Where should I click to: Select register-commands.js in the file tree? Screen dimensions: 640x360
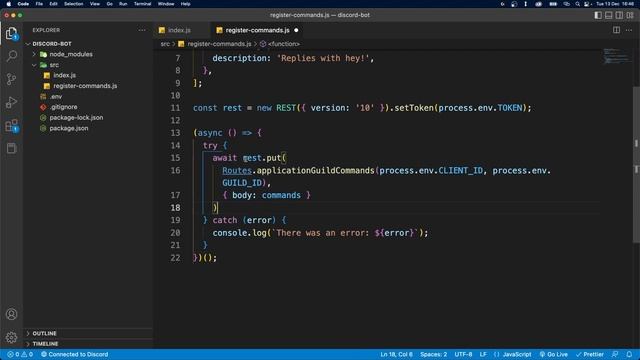pyautogui.click(x=85, y=86)
